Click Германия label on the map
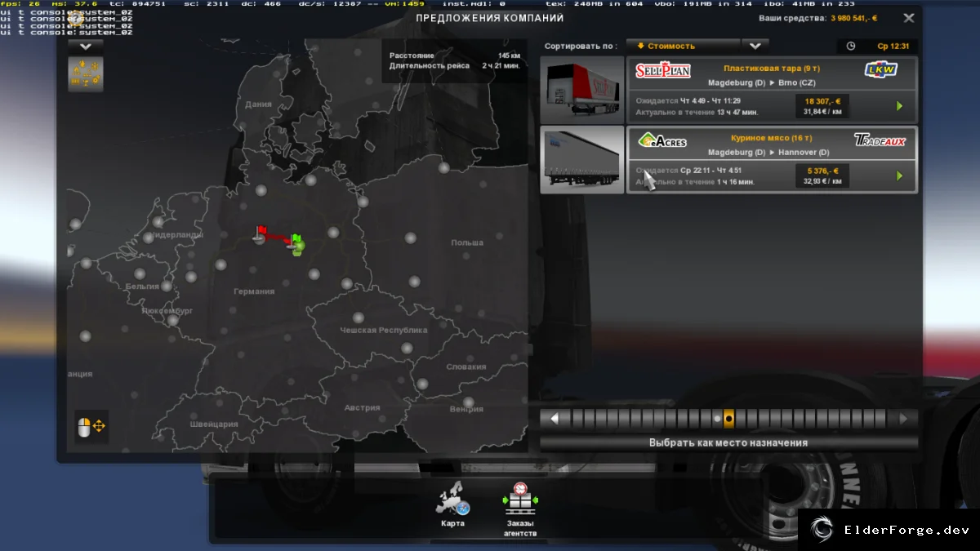Image resolution: width=980 pixels, height=551 pixels. (254, 291)
